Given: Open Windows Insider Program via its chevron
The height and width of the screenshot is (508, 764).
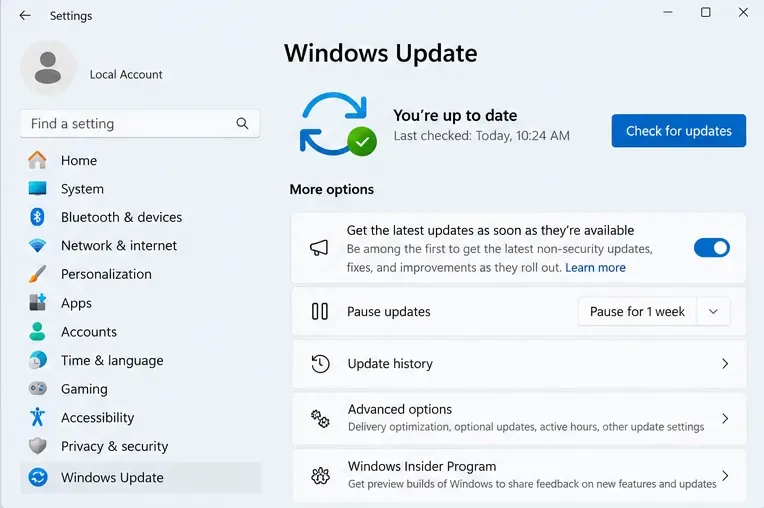Looking at the screenshot, I should (x=725, y=475).
